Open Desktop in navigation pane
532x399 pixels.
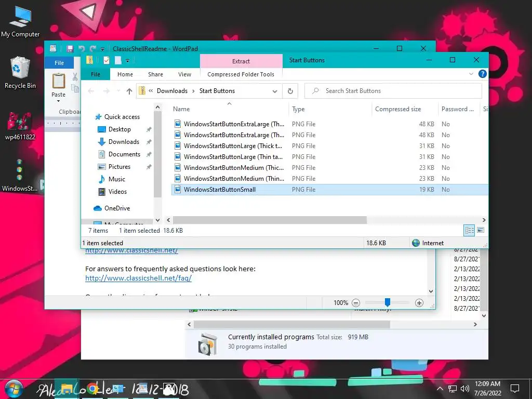(x=114, y=129)
